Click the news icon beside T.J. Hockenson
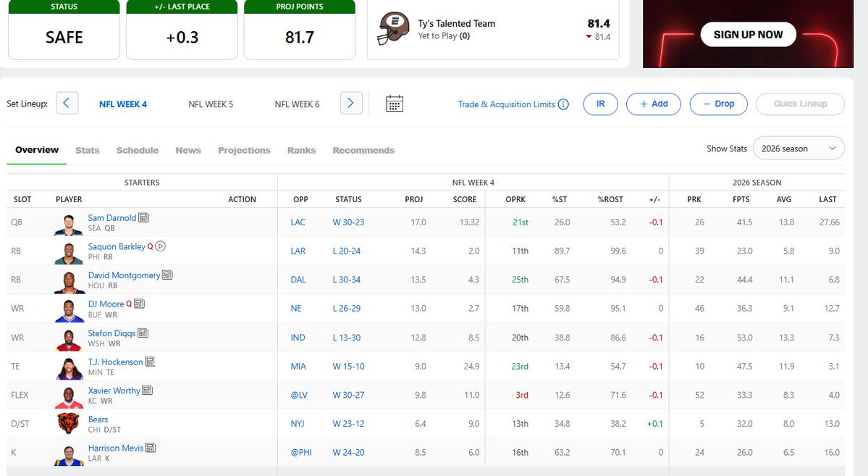The image size is (868, 476). pyautogui.click(x=149, y=362)
